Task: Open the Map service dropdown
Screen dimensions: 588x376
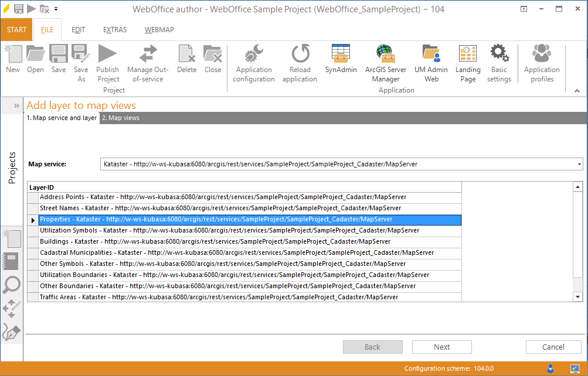Action: point(580,164)
